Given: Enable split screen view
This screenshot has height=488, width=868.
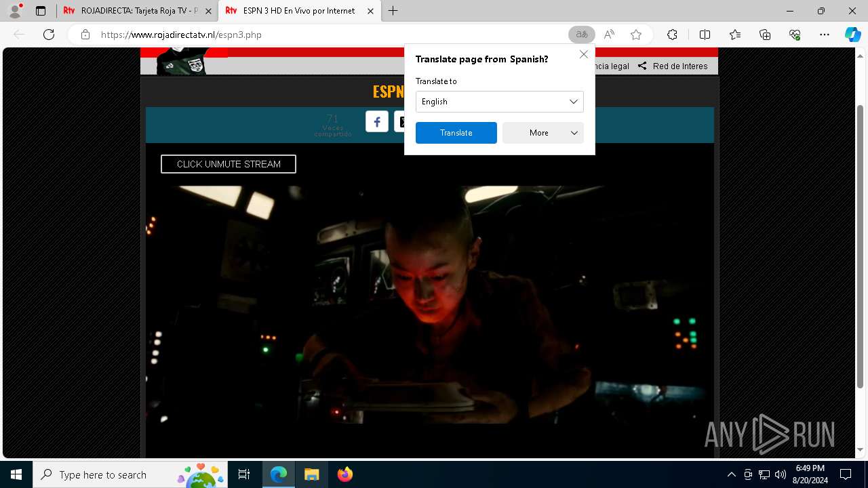Looking at the screenshot, I should pos(705,35).
